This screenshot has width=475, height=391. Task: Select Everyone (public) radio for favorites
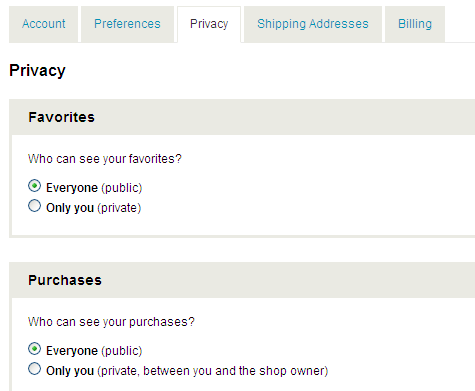point(34,186)
